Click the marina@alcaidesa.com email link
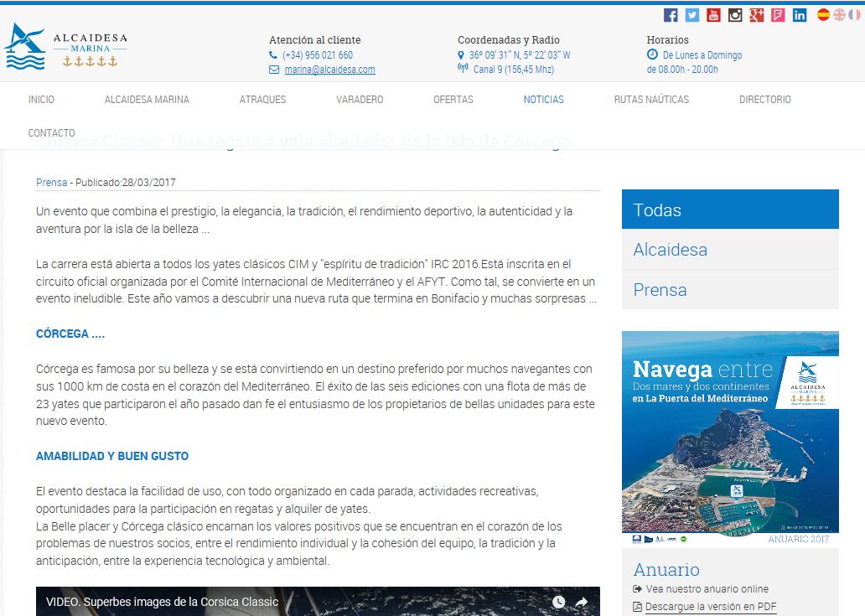 (329, 70)
